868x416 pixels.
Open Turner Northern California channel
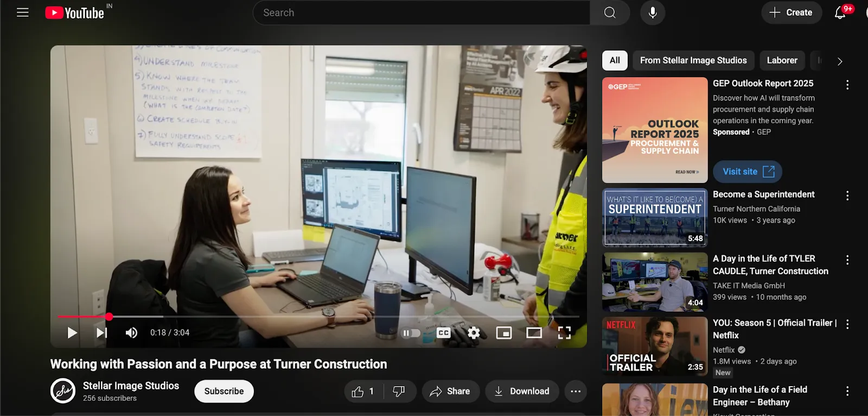point(756,209)
